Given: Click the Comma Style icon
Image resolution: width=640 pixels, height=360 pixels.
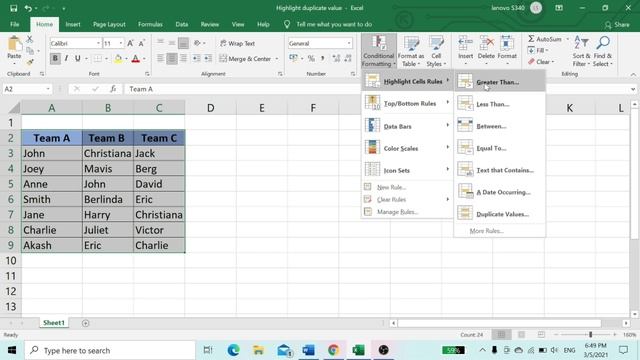Looking at the screenshot, I should [x=322, y=59].
